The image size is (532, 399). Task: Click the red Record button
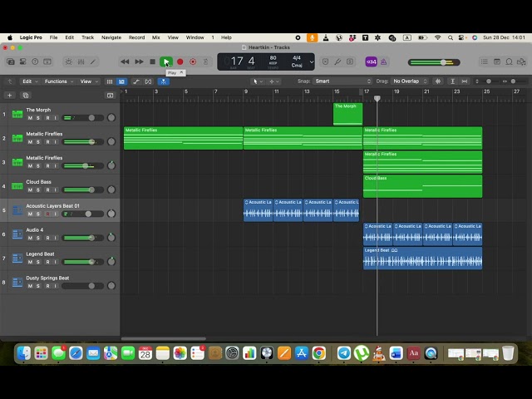pyautogui.click(x=180, y=62)
